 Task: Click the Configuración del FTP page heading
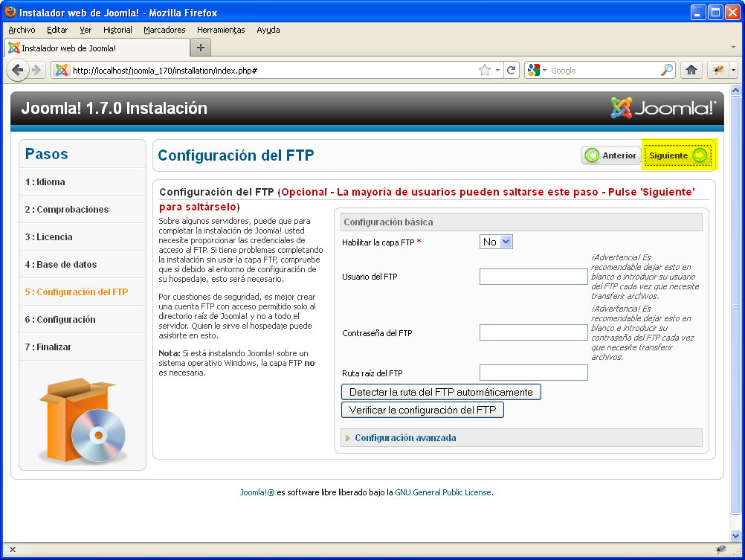(236, 155)
